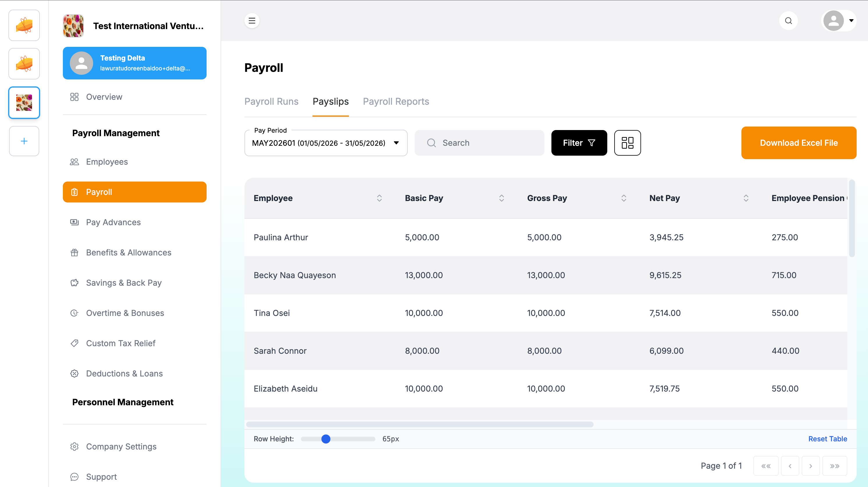
Task: Sort table by Basic Pay column arrows
Action: (x=501, y=198)
